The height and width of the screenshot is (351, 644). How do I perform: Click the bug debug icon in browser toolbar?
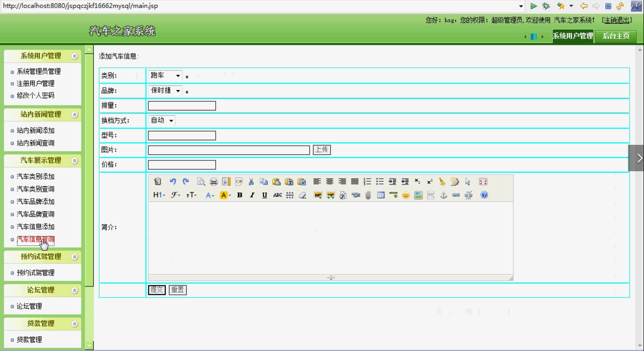pyautogui.click(x=546, y=6)
